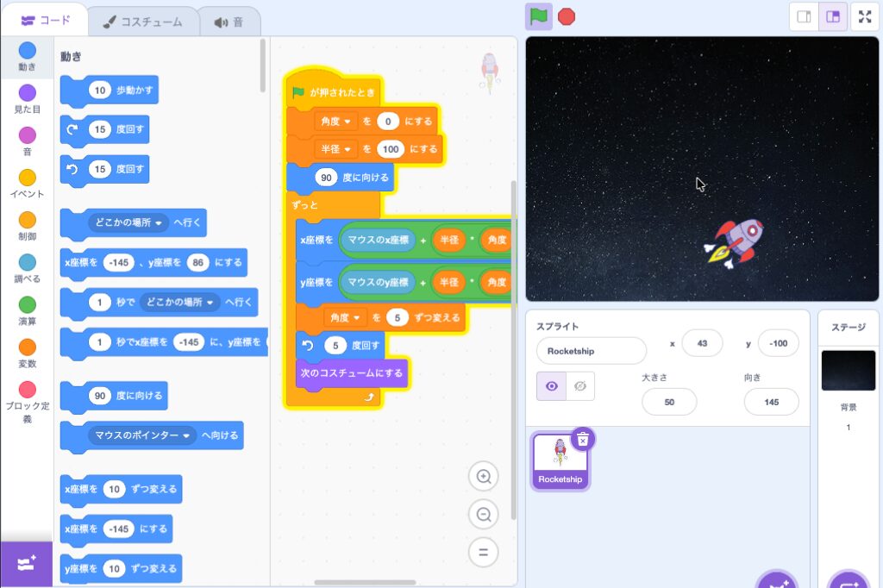Screen dimensions: 883x588
Task: Expand the マウスのポインター dropdown
Action: pos(143,436)
